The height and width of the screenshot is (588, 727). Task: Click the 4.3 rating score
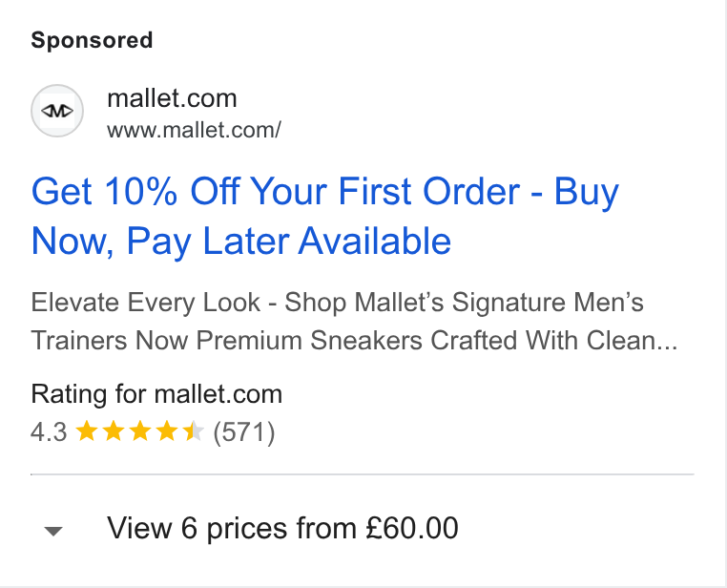click(50, 432)
